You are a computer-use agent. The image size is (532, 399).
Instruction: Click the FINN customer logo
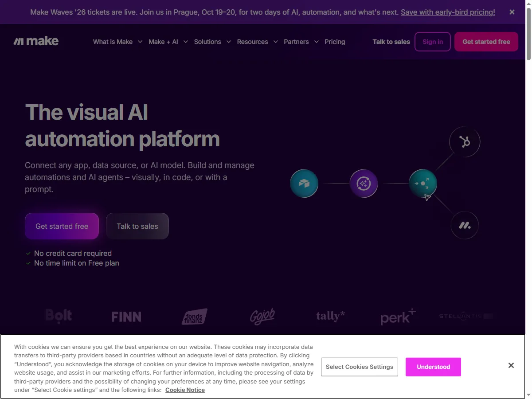[x=126, y=317]
